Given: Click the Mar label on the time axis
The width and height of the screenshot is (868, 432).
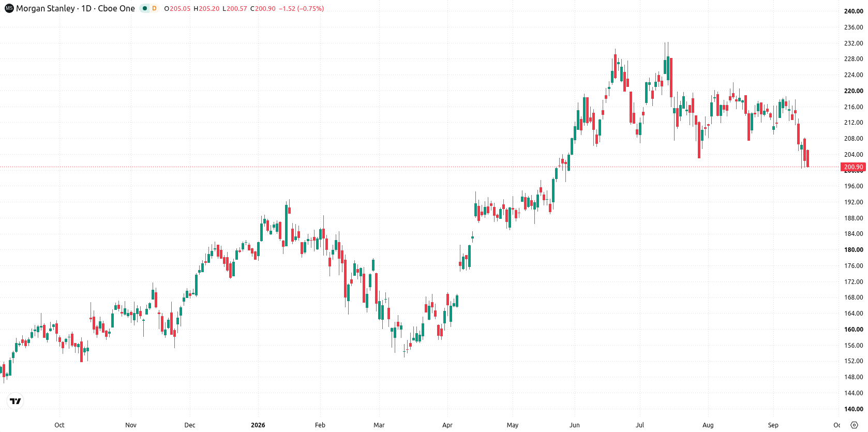Looking at the screenshot, I should (x=379, y=425).
